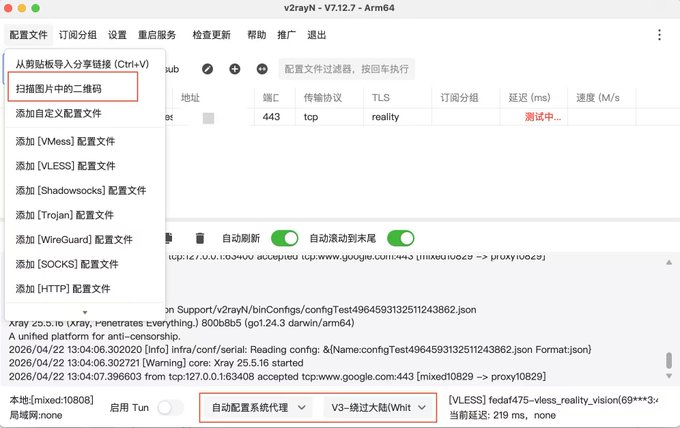Click the 检查更新 menu item
Image resolution: width=680 pixels, height=428 pixels.
pyautogui.click(x=211, y=35)
